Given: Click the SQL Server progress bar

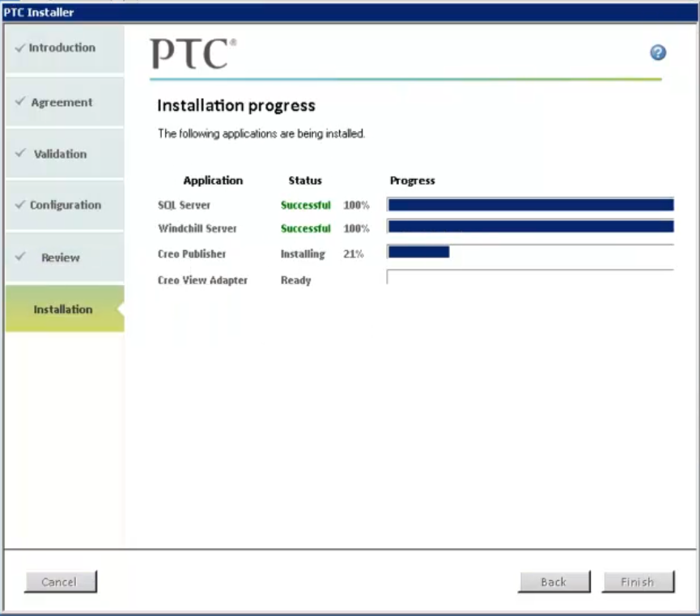Looking at the screenshot, I should click(x=531, y=204).
